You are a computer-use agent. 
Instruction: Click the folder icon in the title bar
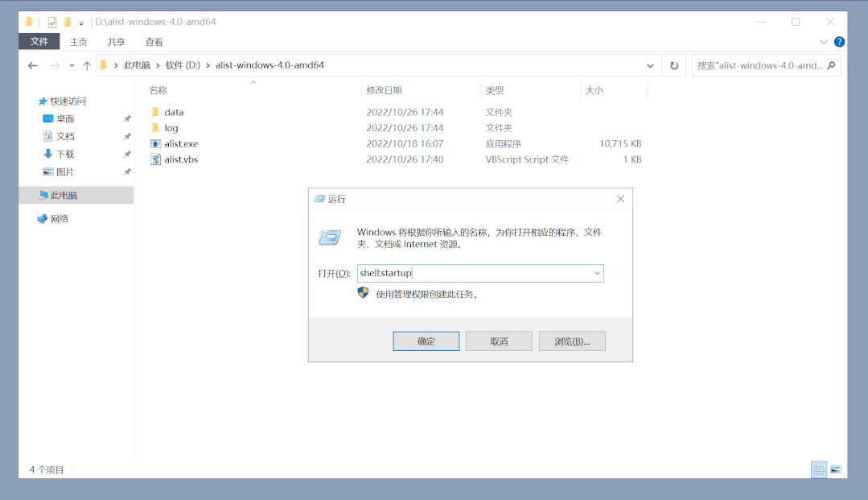coord(29,23)
